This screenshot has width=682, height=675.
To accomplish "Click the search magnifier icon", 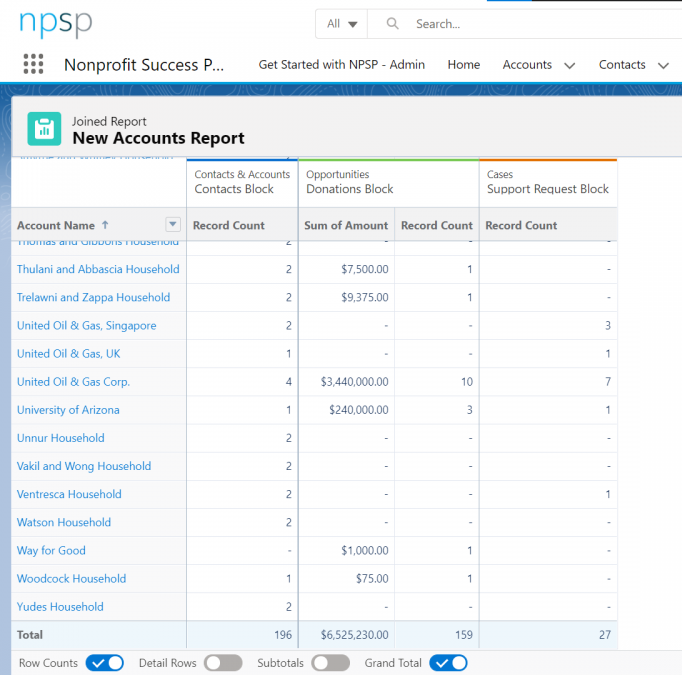I will point(392,23).
